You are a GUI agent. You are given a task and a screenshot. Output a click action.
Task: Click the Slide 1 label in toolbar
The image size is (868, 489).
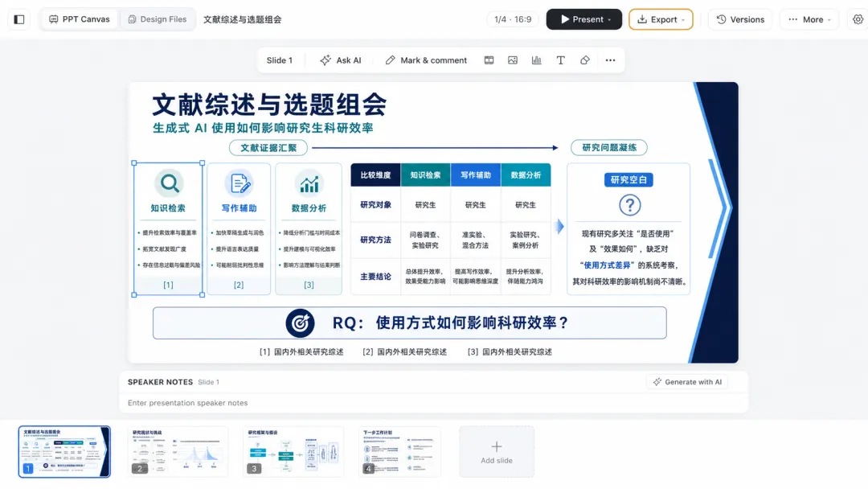coord(279,60)
